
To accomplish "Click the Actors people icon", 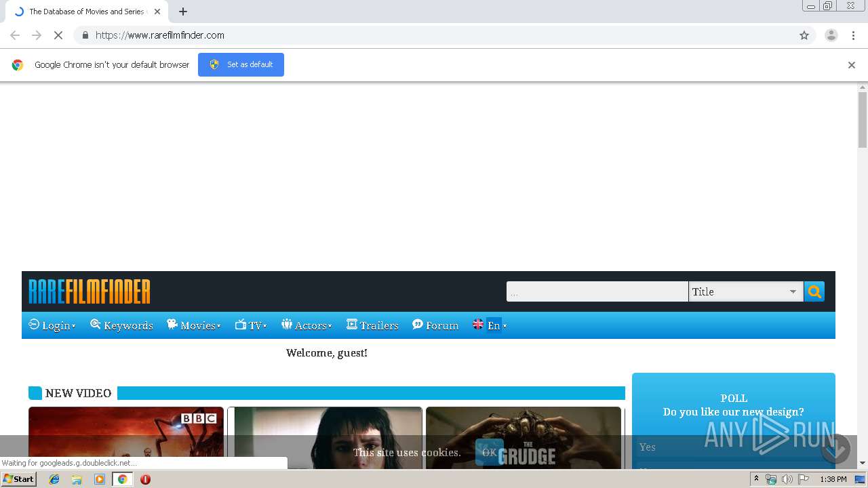I will tap(287, 325).
